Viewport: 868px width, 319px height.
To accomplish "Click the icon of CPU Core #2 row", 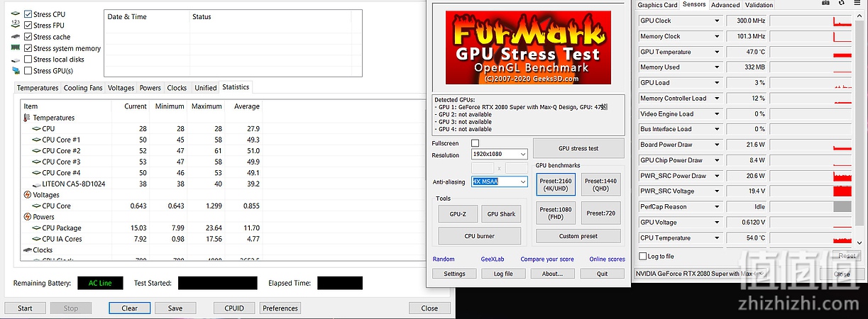I will click(36, 151).
